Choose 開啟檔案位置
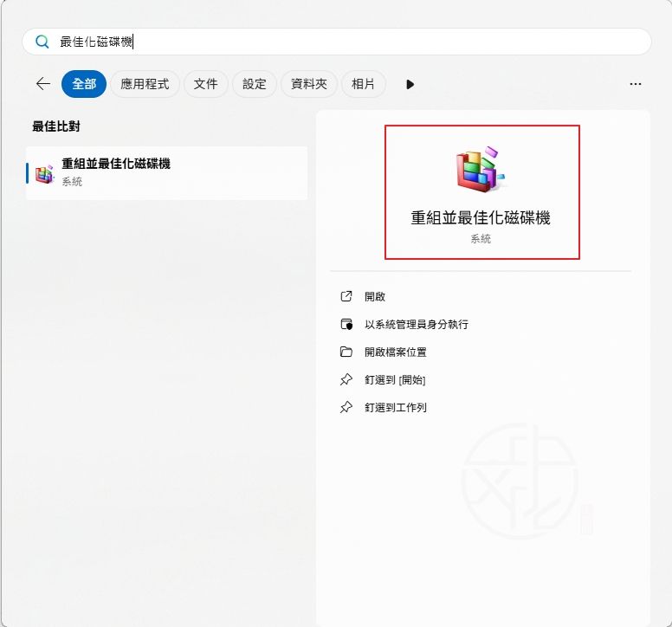672x627 pixels. coord(396,352)
